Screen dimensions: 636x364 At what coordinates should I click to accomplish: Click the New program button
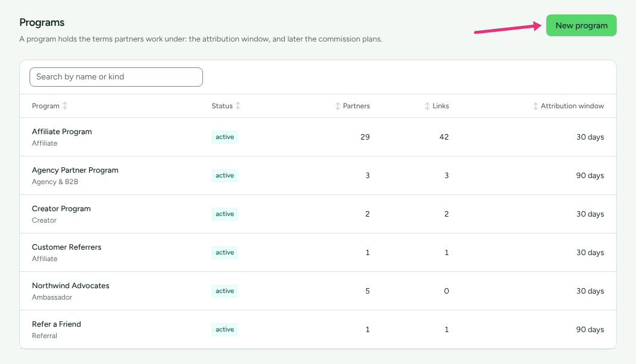pos(581,25)
